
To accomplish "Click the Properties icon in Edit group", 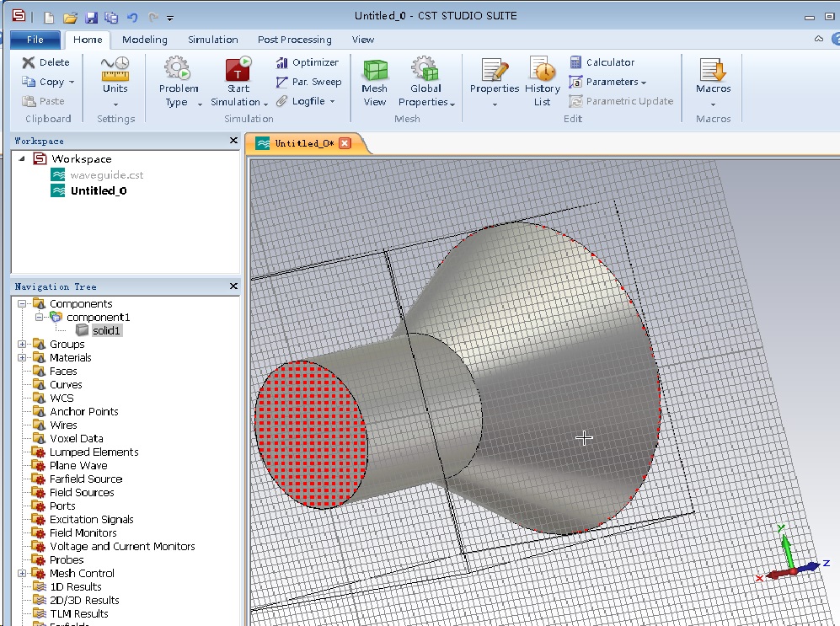I will tap(495, 69).
